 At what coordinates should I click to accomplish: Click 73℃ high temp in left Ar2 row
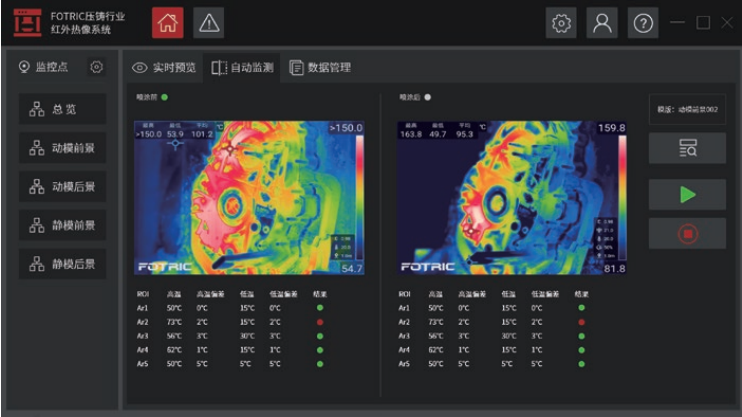click(174, 322)
